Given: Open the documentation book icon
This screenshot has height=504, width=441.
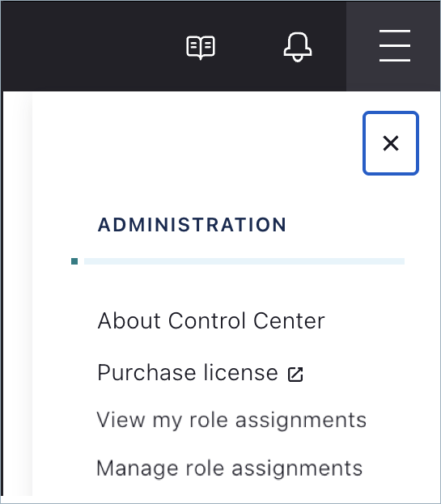Looking at the screenshot, I should 201,48.
